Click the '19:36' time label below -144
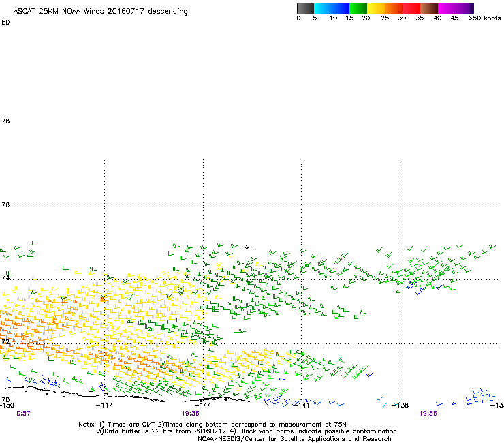 pyautogui.click(x=190, y=414)
